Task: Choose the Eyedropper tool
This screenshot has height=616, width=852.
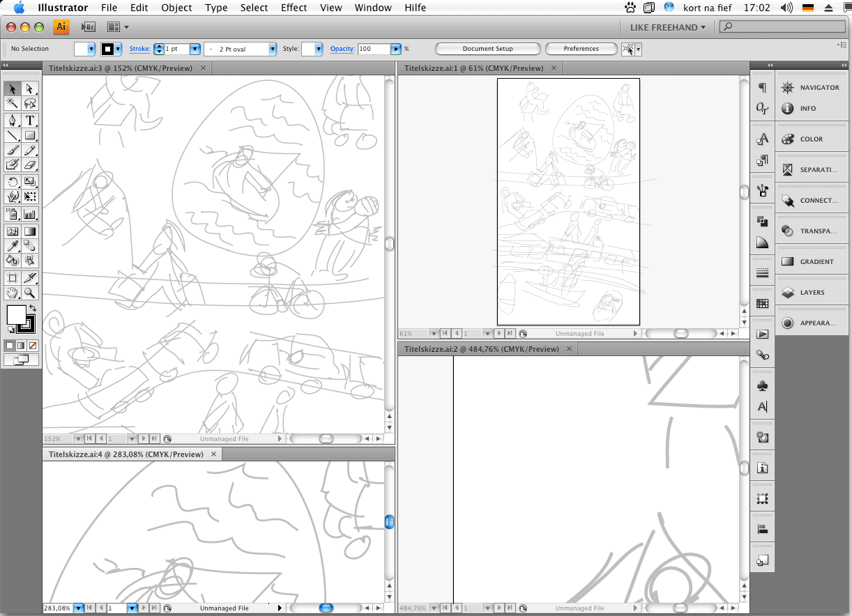Action: pyautogui.click(x=13, y=246)
